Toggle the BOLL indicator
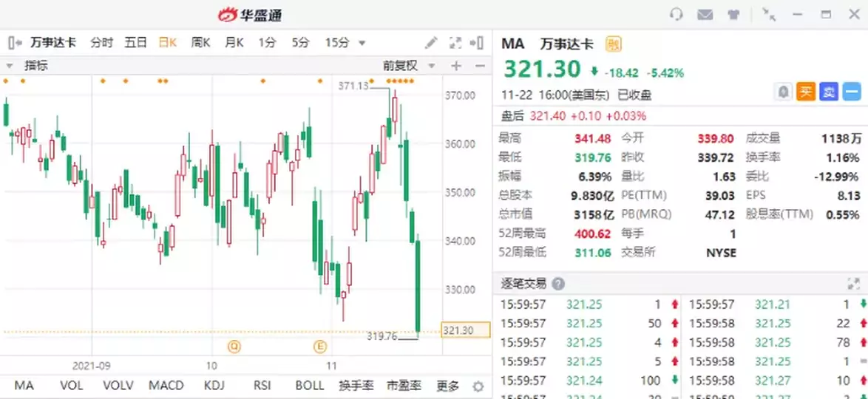This screenshot has width=868, height=399. coord(310,385)
